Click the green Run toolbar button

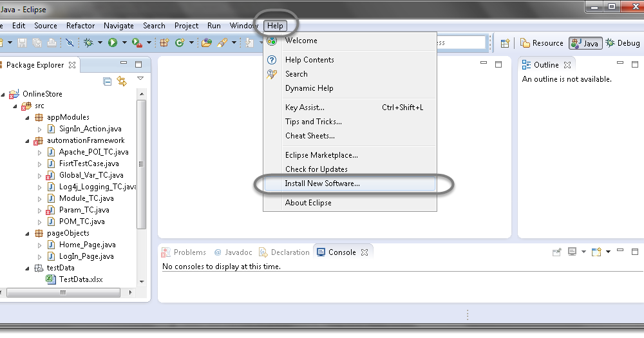click(113, 42)
